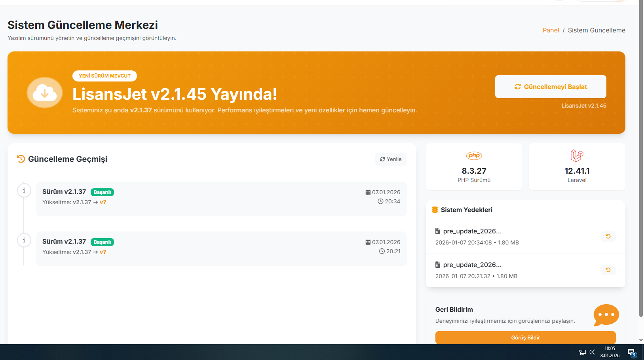
Task: Click the scrollbar down arrow
Action: click(x=641, y=340)
